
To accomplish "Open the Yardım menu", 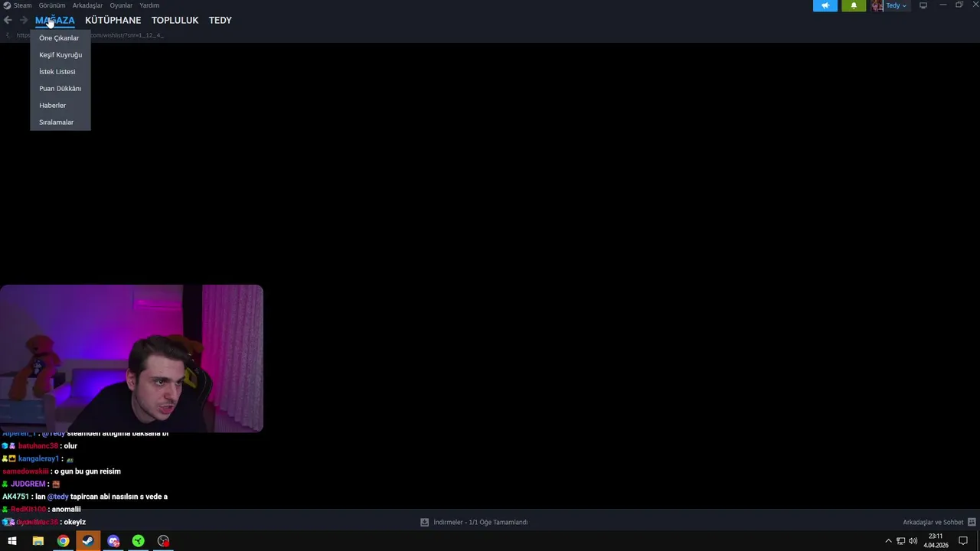I will pyautogui.click(x=149, y=5).
